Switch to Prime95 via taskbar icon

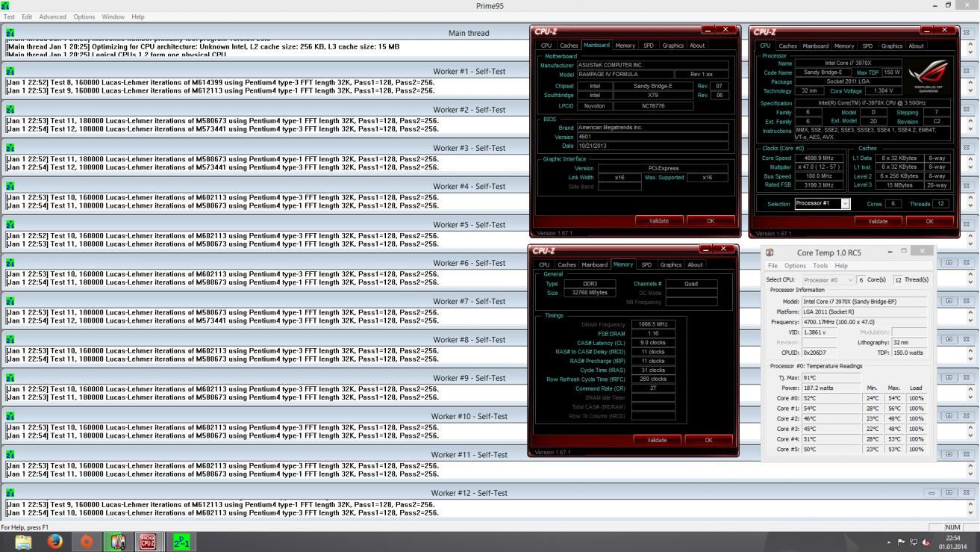point(181,542)
